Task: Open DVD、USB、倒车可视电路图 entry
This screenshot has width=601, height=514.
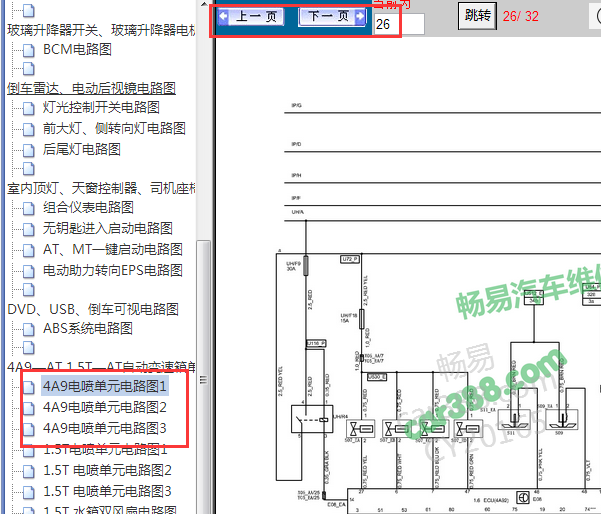Action: pyautogui.click(x=93, y=309)
